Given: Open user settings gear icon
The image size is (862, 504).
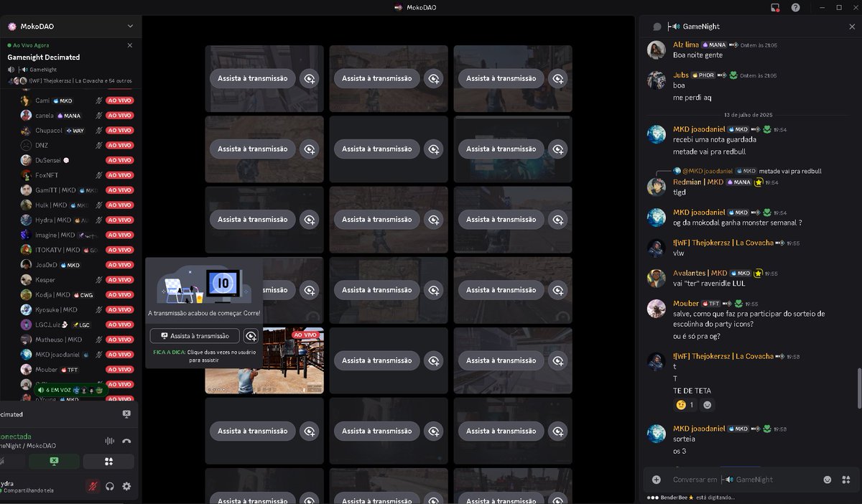Looking at the screenshot, I should click(x=126, y=486).
